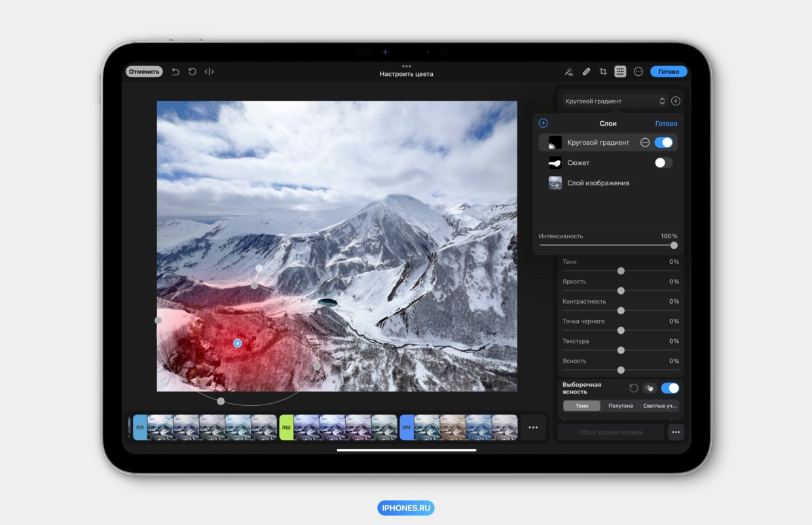Select the Repair bandage tool
The image size is (812, 525).
[x=586, y=72]
